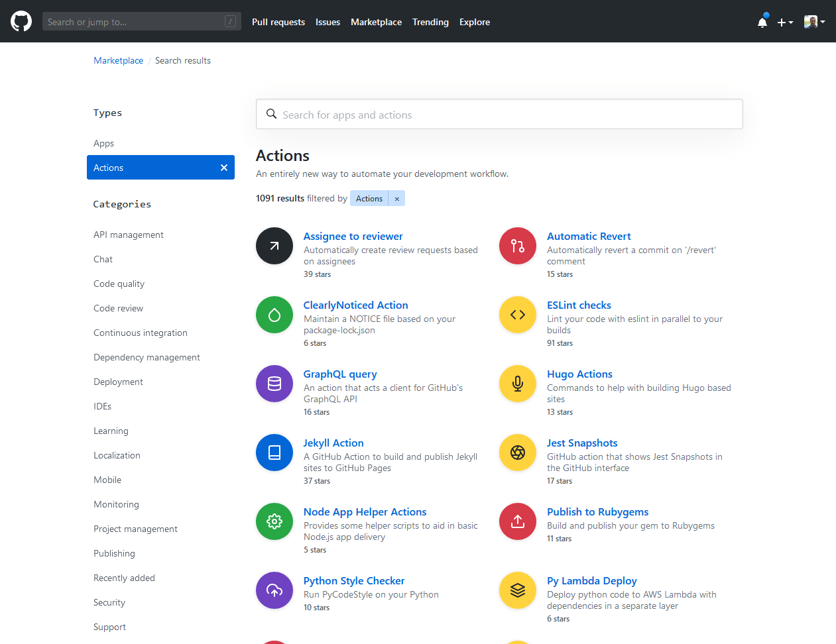Click the Python Style Checker cloud icon

pyautogui.click(x=274, y=590)
